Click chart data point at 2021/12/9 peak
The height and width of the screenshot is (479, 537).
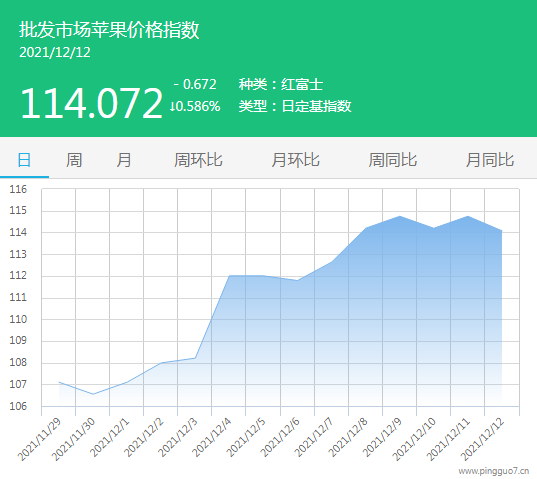click(x=400, y=216)
